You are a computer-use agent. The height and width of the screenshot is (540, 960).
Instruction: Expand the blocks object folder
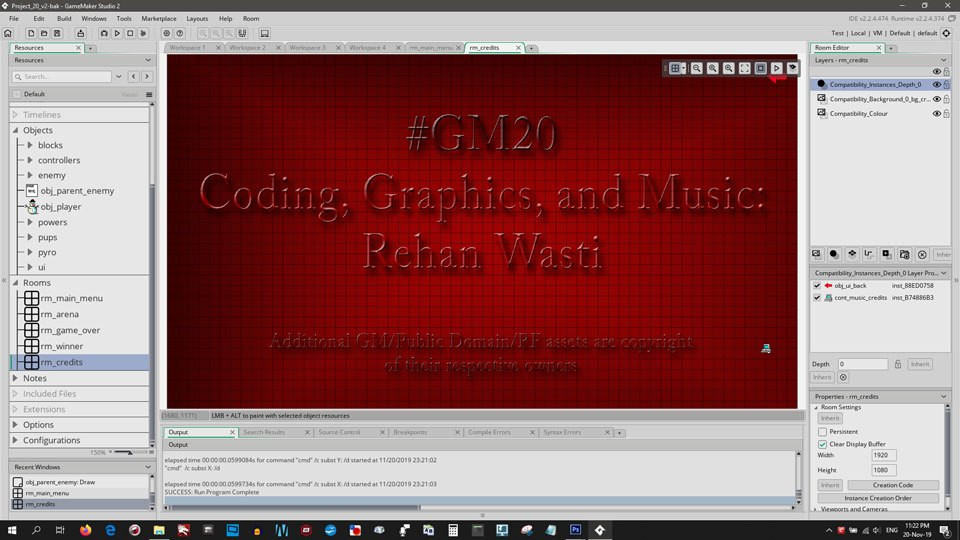click(x=30, y=145)
